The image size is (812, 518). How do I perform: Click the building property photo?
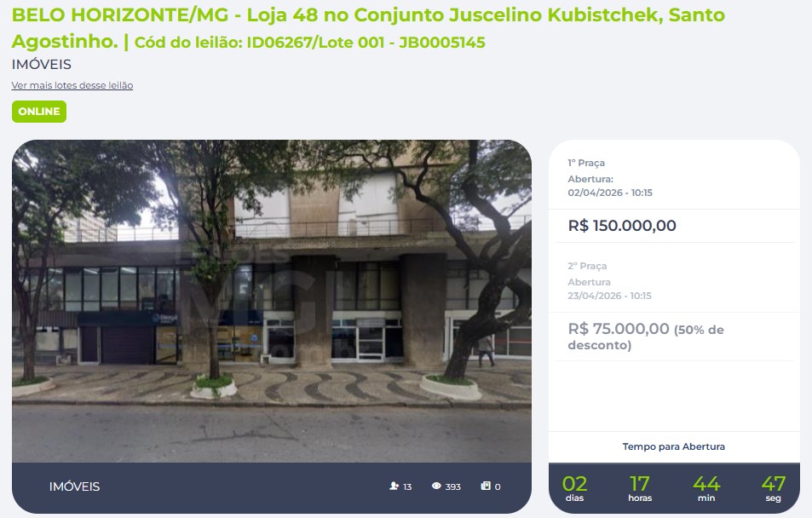[x=271, y=301]
